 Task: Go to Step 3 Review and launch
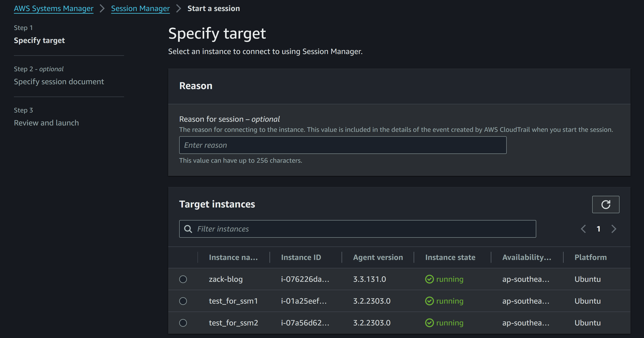click(x=46, y=123)
